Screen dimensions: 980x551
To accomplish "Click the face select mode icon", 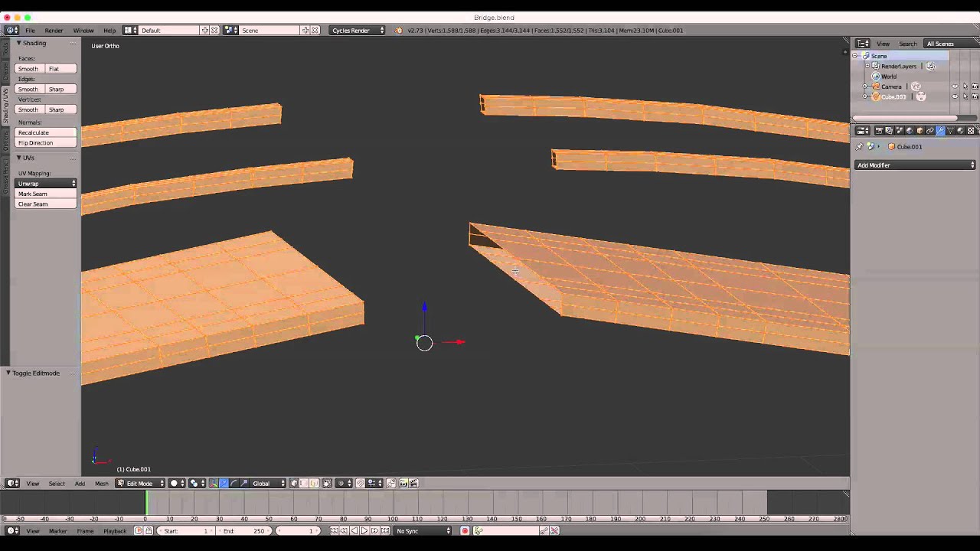I will (x=314, y=483).
